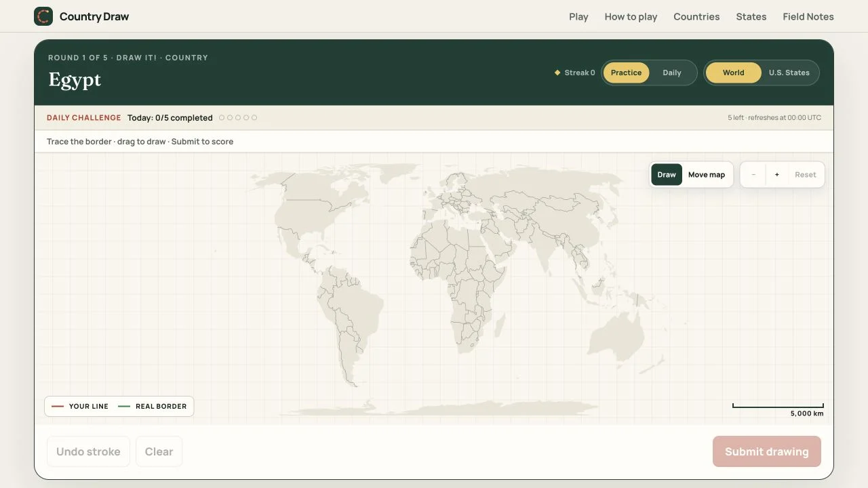Switch to U.S. States map set
The height and width of the screenshot is (488, 868).
coord(789,73)
